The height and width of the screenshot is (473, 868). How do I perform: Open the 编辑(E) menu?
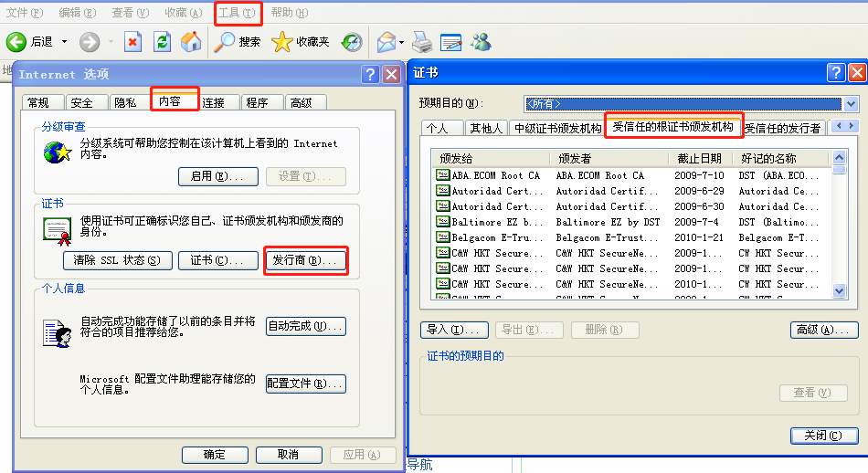click(77, 13)
